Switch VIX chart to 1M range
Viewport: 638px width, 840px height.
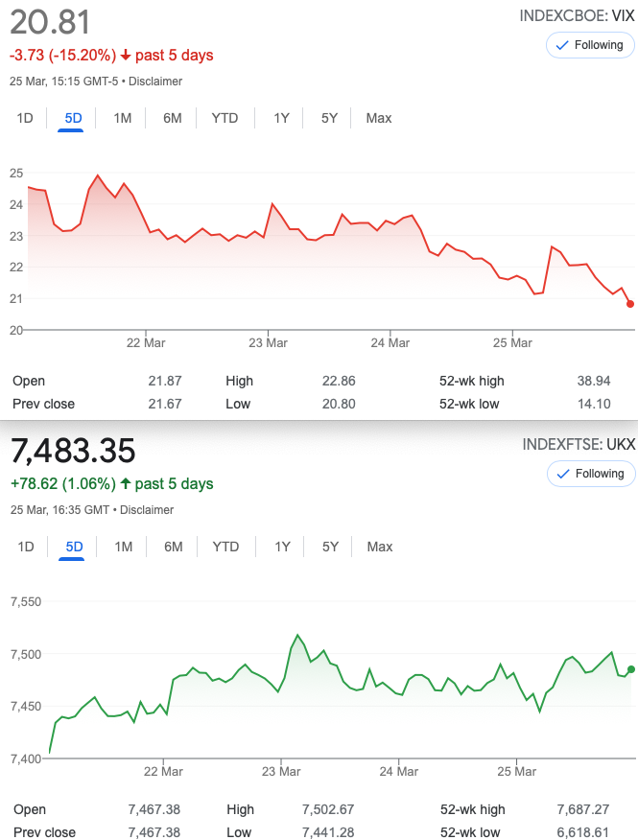123,118
